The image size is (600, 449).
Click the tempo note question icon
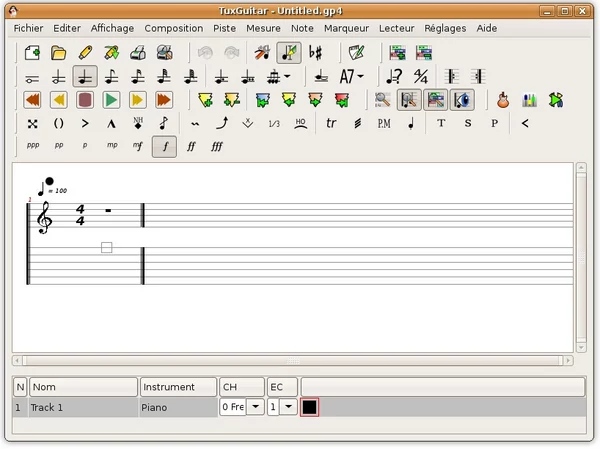click(x=394, y=77)
